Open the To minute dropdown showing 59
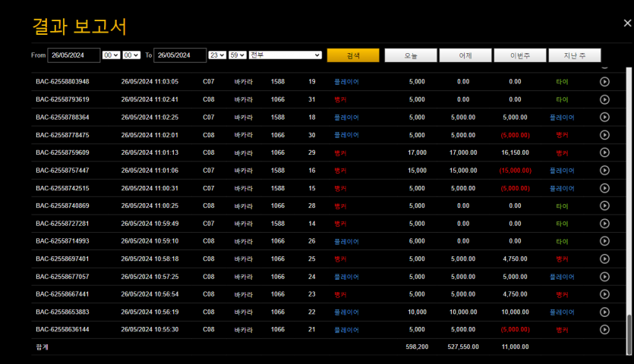Viewport: 634px width, 364px height. pos(238,55)
